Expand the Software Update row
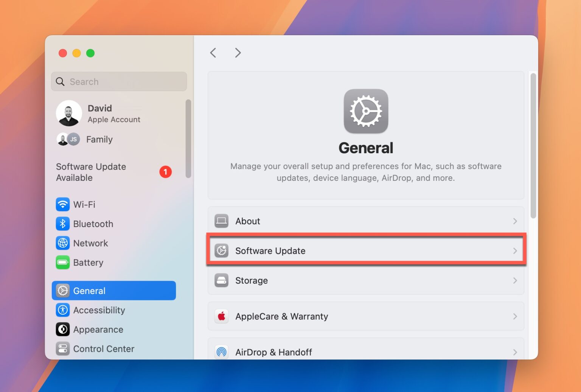The height and width of the screenshot is (392, 581). (515, 250)
